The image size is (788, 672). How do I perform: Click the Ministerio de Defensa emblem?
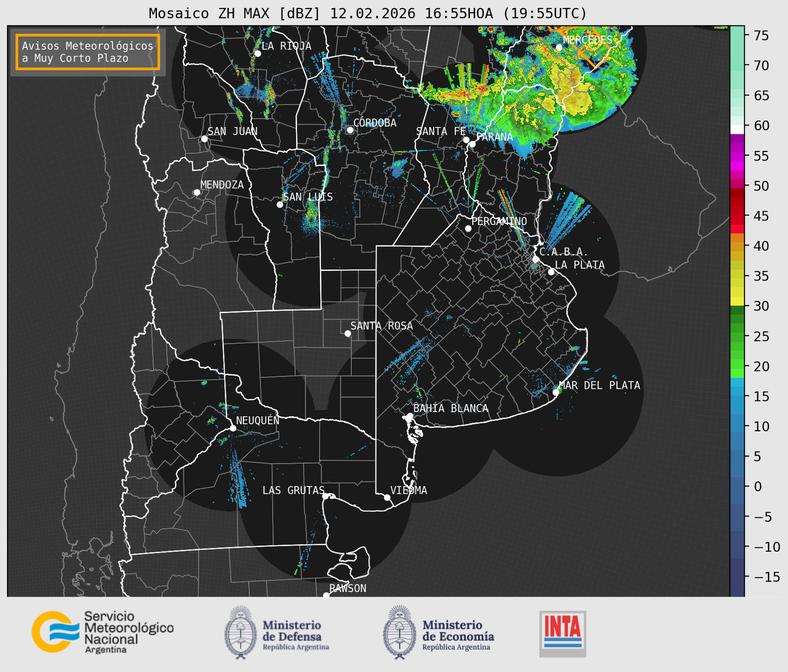point(241,632)
